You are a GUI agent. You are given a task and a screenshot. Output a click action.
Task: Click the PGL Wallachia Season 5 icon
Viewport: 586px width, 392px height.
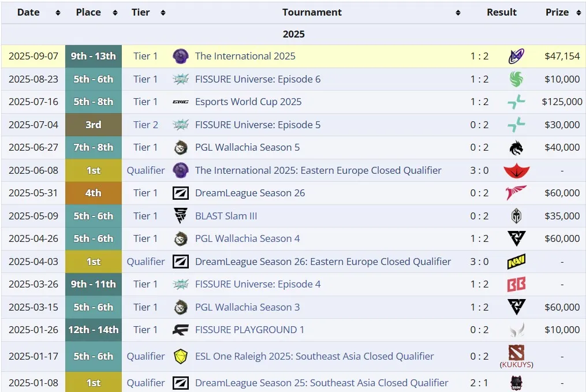[181, 148]
